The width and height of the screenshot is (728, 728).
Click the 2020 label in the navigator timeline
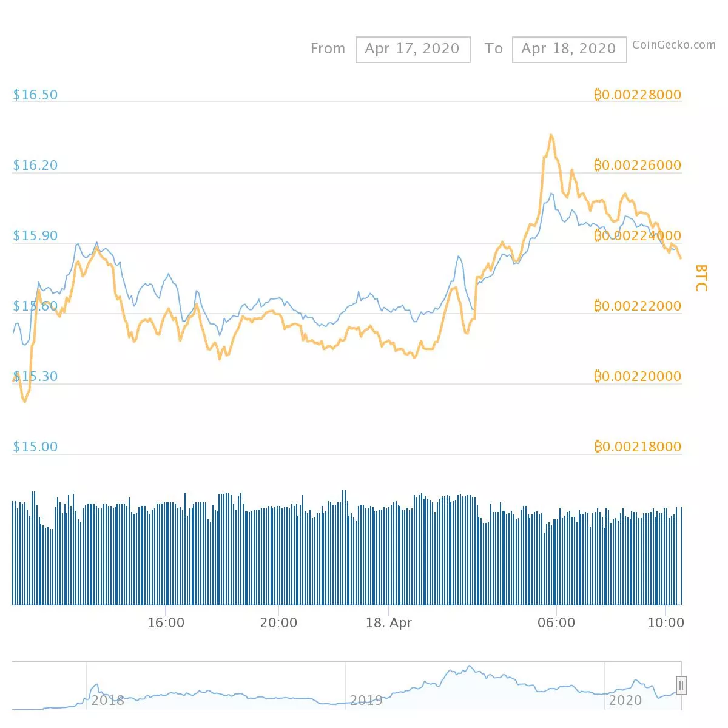pyautogui.click(x=626, y=701)
